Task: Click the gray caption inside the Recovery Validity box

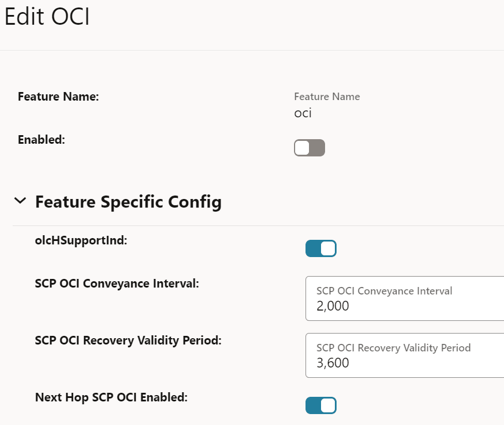Action: [x=394, y=348]
